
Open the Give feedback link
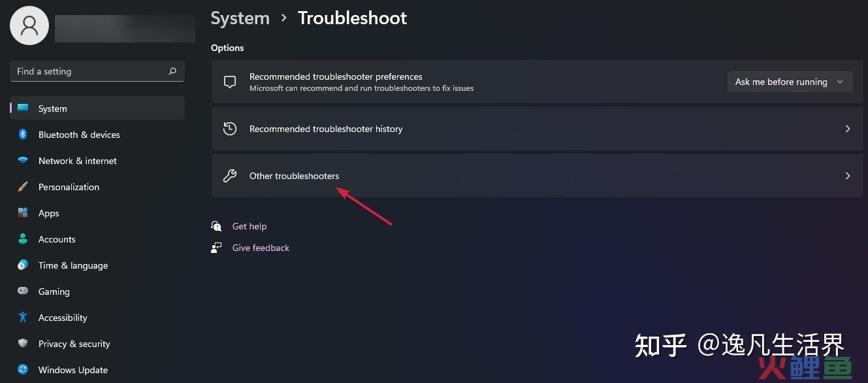tap(261, 248)
